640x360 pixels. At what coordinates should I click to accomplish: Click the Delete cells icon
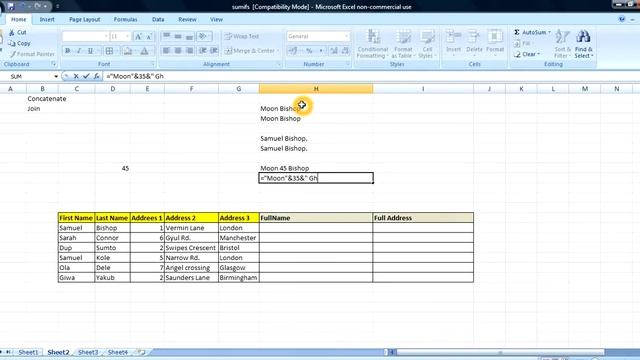(x=474, y=37)
